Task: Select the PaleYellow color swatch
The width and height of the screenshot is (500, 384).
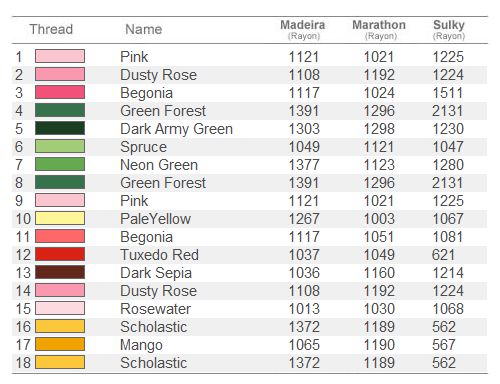Action: 60,218
